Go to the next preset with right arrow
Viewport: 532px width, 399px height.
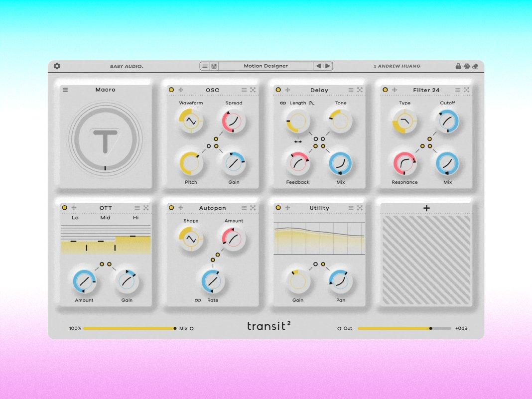click(x=328, y=66)
